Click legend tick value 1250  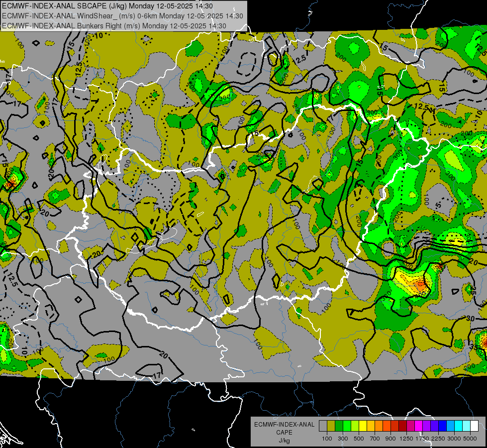click(x=406, y=439)
